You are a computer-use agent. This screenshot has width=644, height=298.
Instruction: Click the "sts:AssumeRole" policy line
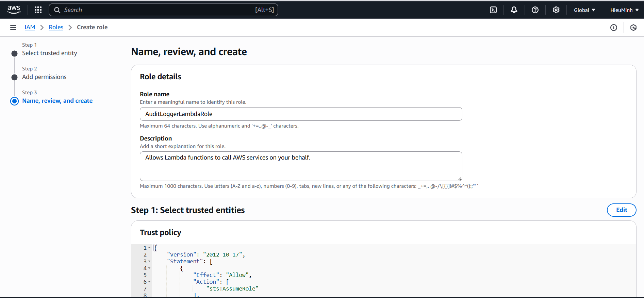click(x=232, y=288)
